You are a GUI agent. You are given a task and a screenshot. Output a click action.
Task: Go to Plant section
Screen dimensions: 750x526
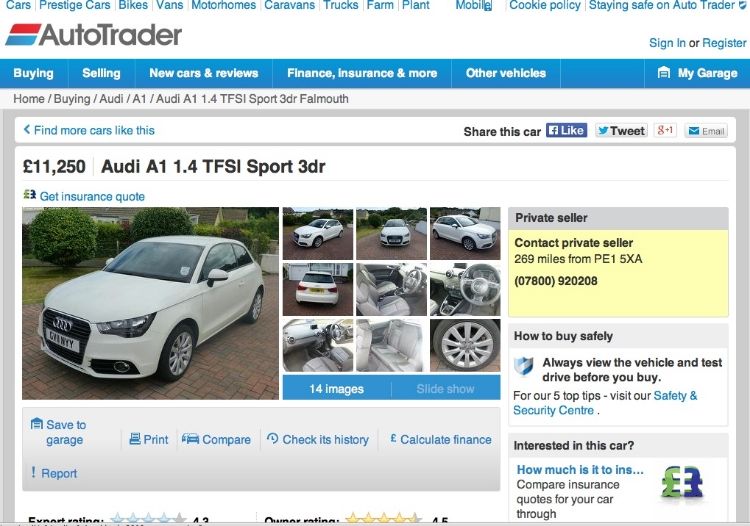[416, 5]
